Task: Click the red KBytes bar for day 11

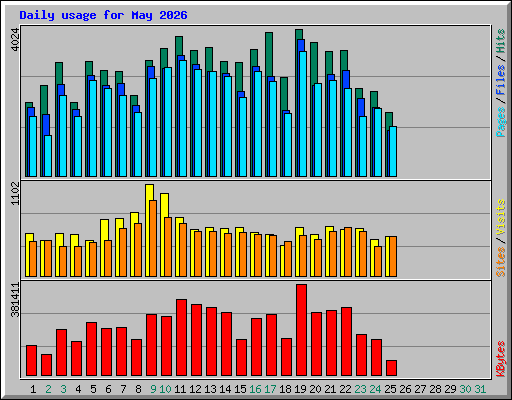Action: click(x=181, y=337)
